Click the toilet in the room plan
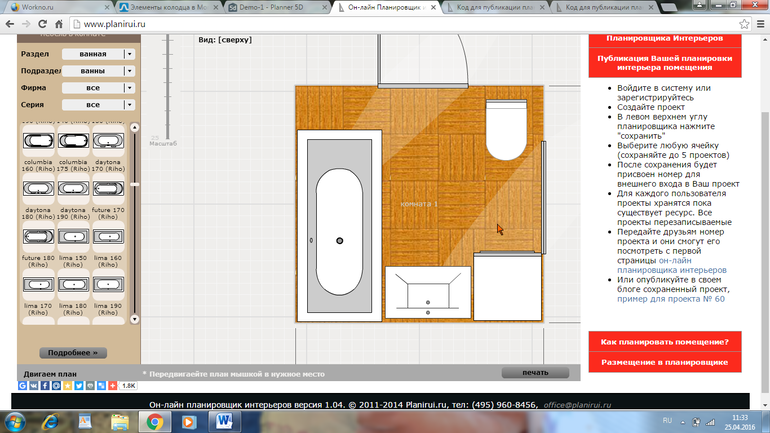 (506, 129)
